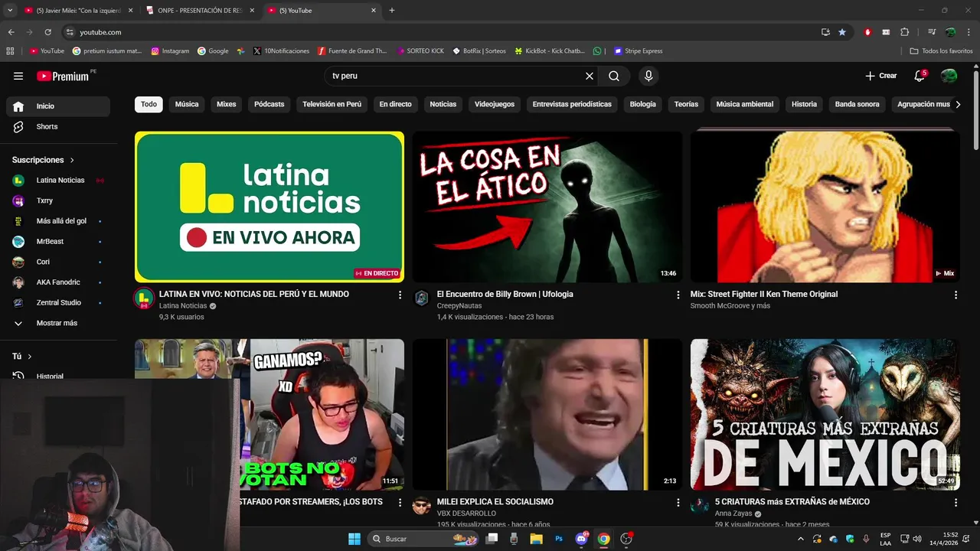Open the MrBeast subscription channel

tap(58, 241)
